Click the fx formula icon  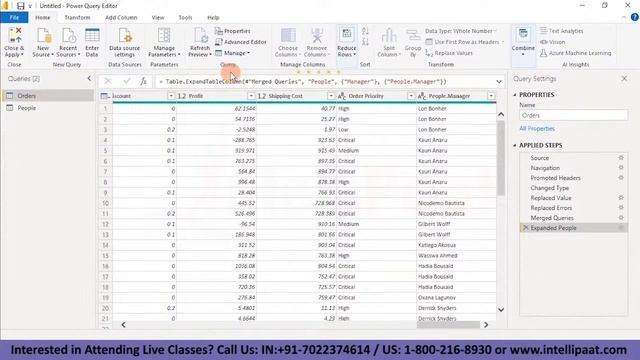[x=143, y=81]
